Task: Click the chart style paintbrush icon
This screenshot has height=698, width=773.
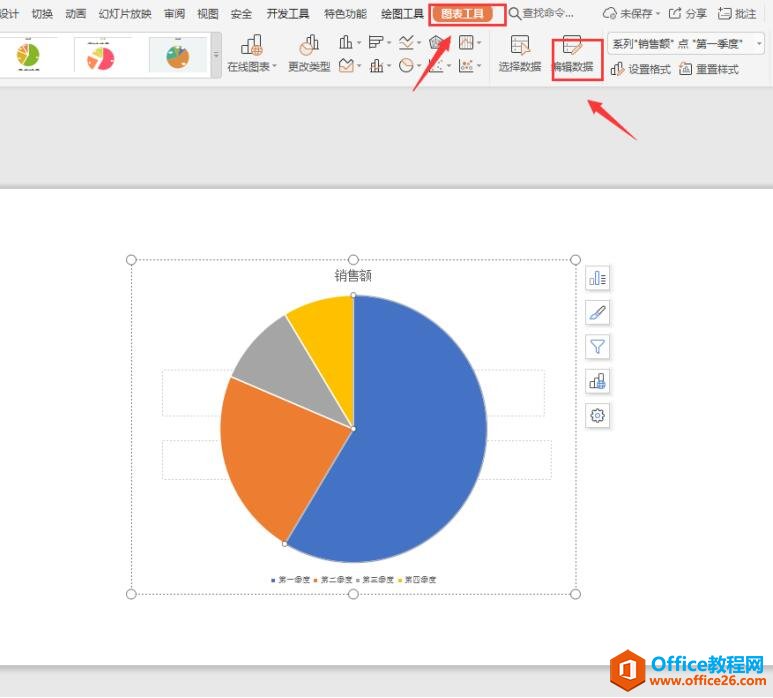Action: pos(598,313)
